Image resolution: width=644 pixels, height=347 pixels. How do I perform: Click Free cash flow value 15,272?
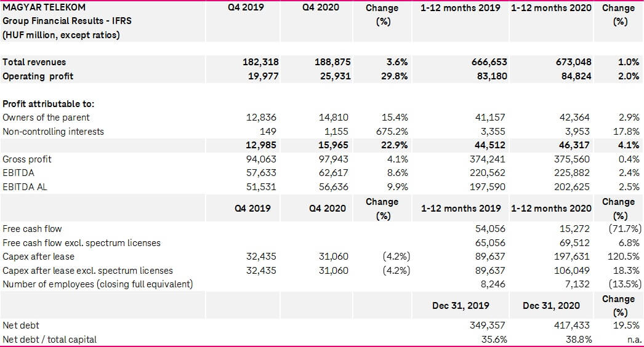574,229
